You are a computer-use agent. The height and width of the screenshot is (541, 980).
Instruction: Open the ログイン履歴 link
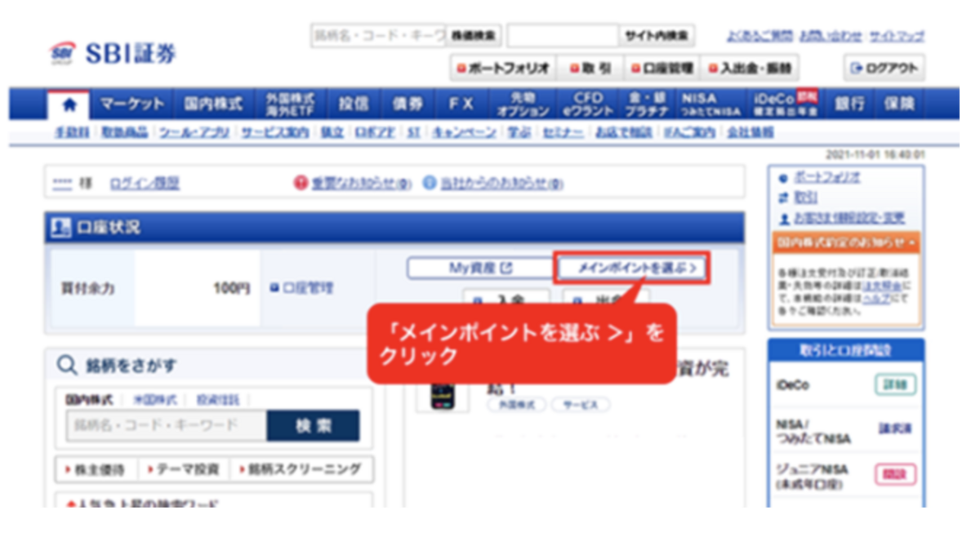tap(145, 184)
